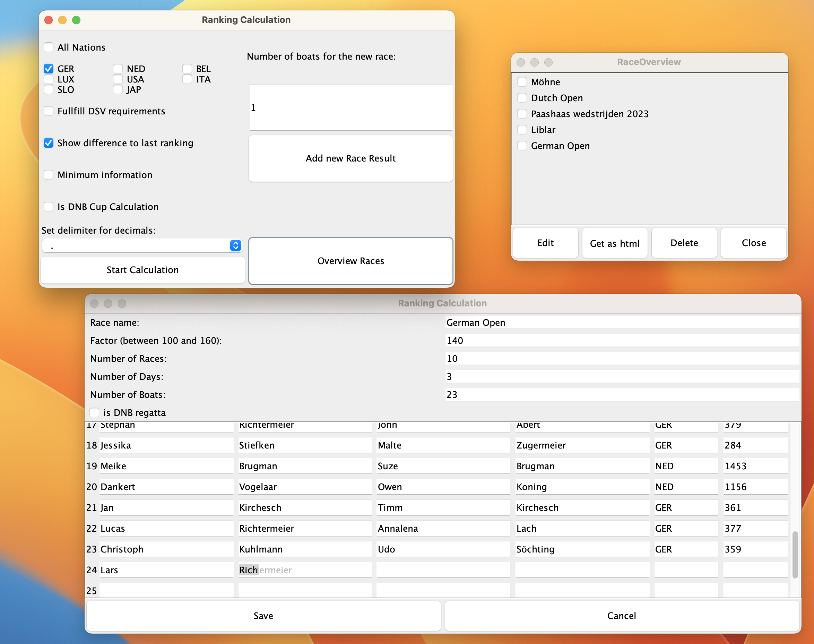The height and width of the screenshot is (644, 814).
Task: Click Add new Race Result
Action: 350,158
